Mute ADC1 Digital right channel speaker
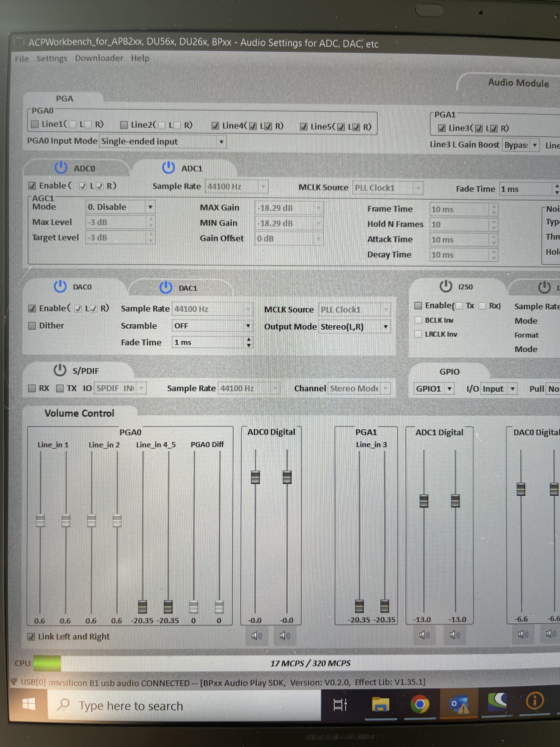Screen dimensions: 560x747 455,635
